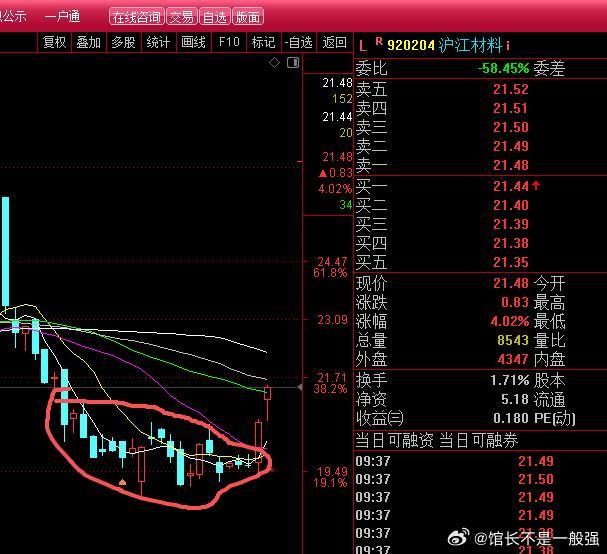The width and height of the screenshot is (607, 554).
Task: Select 买四 price 21.38
Action: [x=511, y=243]
